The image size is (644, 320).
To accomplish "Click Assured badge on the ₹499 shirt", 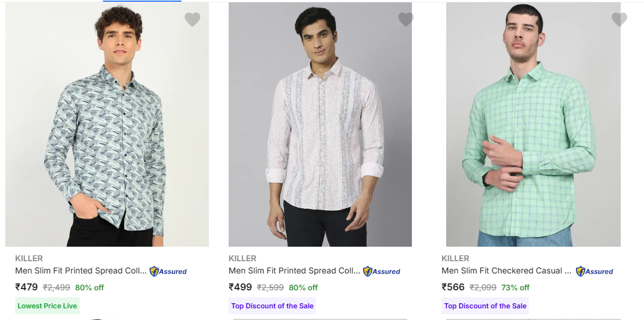I will coord(382,271).
